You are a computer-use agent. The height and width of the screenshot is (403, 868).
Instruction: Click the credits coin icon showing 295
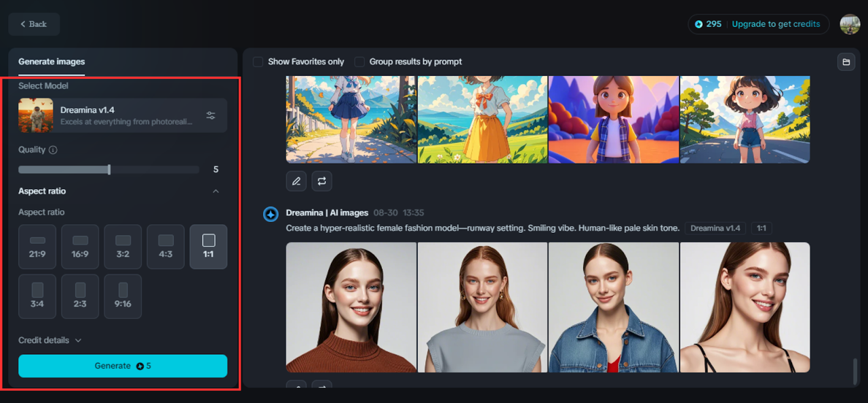(x=698, y=24)
